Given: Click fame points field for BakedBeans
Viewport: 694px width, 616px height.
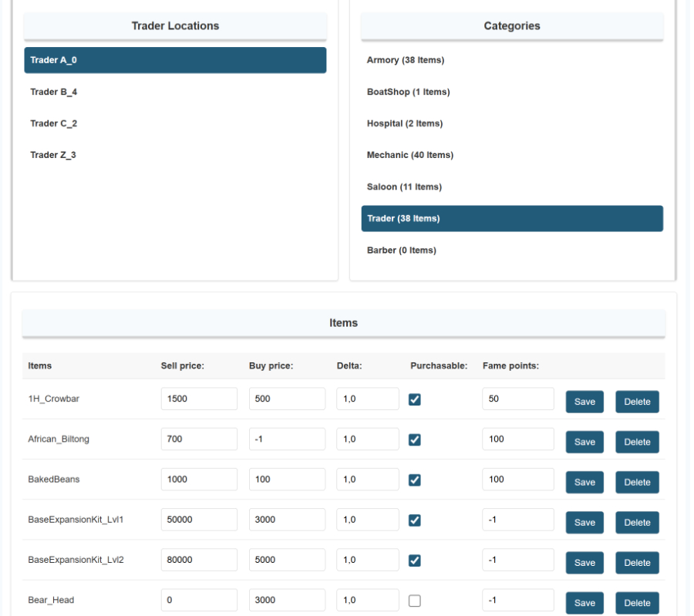Looking at the screenshot, I should [517, 479].
